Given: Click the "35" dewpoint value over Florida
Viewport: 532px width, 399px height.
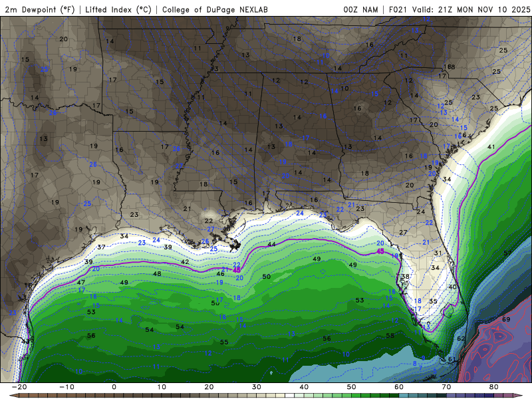Looking at the screenshot, I should pos(433,301).
